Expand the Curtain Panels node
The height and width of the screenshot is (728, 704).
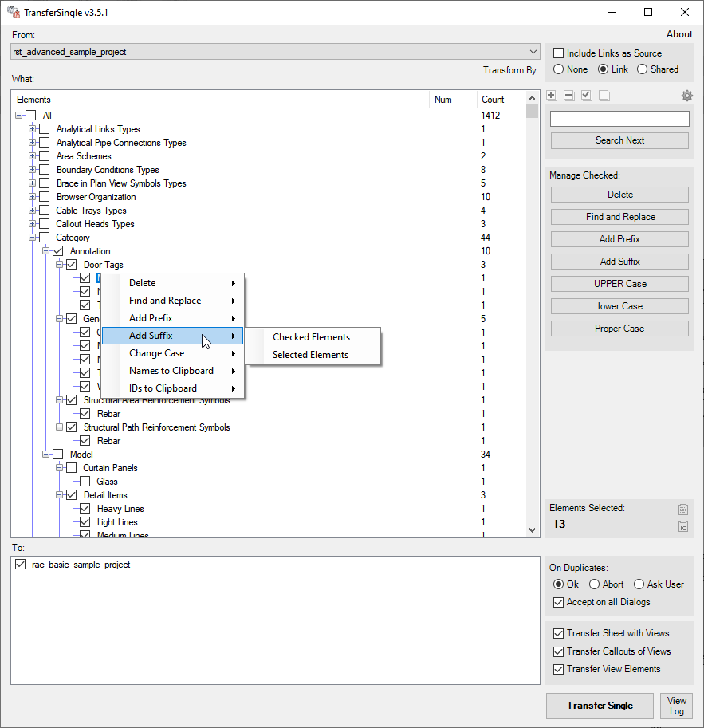tap(60, 467)
